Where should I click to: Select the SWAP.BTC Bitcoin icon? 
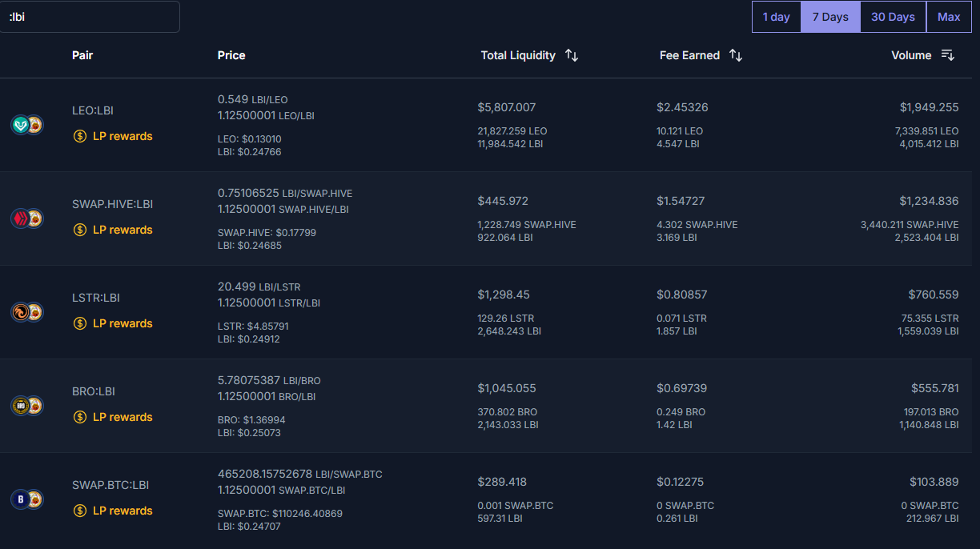click(21, 499)
